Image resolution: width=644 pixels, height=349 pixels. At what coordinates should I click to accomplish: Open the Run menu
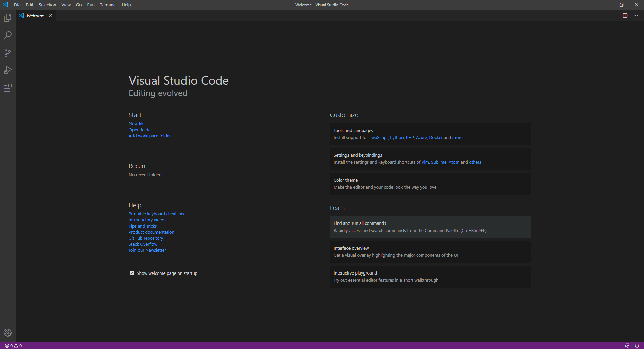pos(91,5)
